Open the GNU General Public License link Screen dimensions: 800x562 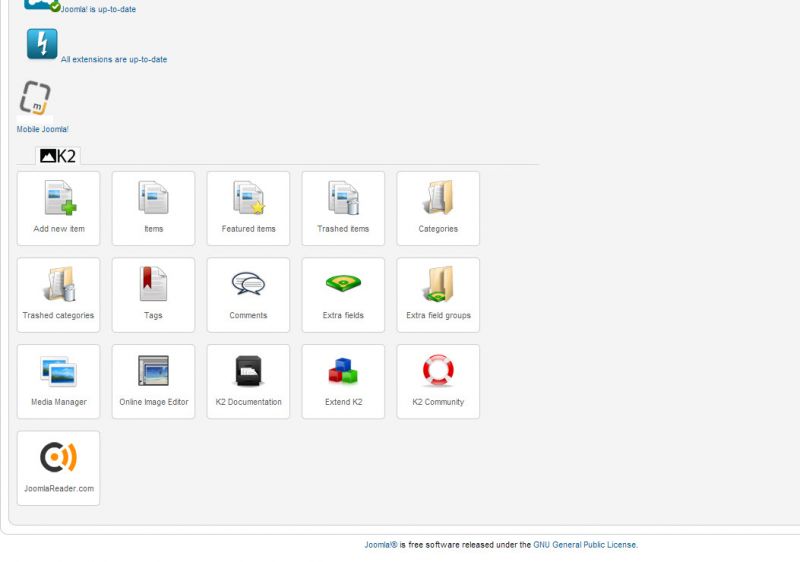[x=585, y=545]
